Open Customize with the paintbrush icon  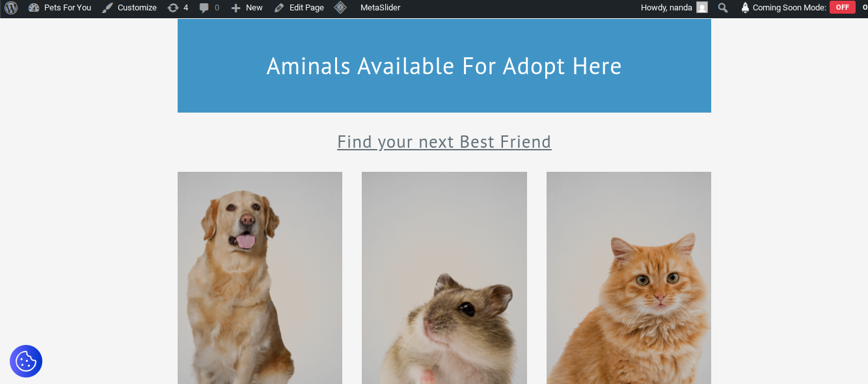tap(107, 8)
